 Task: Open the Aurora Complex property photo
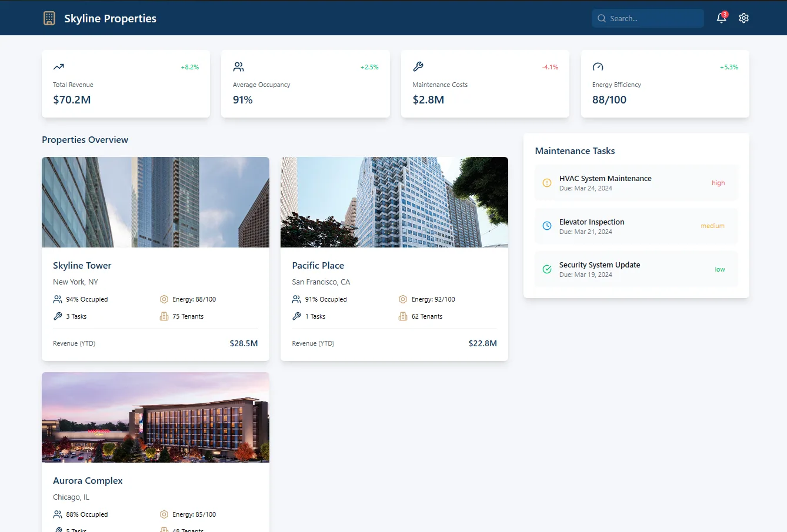pyautogui.click(x=155, y=417)
